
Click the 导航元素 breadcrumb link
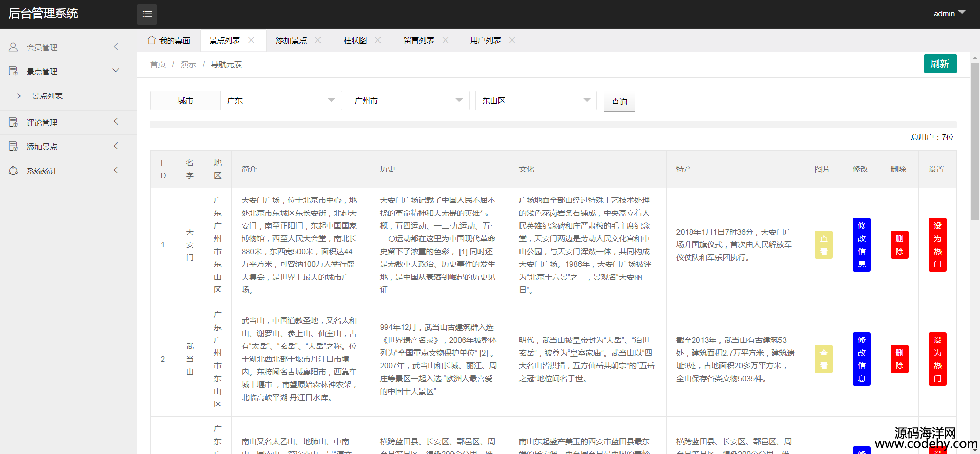pos(226,64)
